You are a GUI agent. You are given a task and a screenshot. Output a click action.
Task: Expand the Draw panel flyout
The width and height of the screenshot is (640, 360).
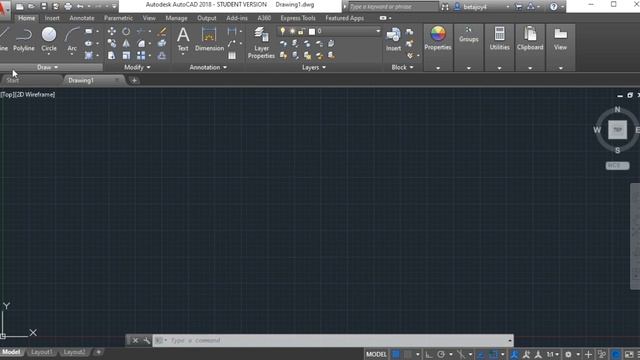tap(47, 67)
